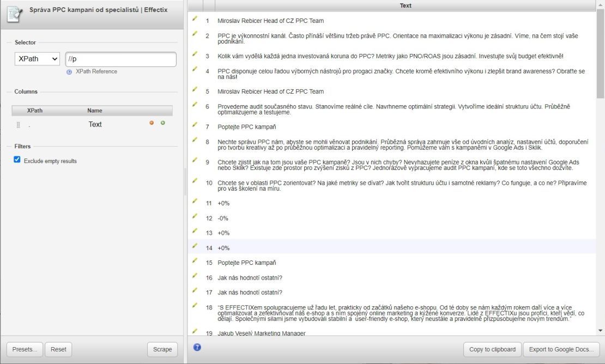Select row 12 '-0%' text

click(222, 219)
